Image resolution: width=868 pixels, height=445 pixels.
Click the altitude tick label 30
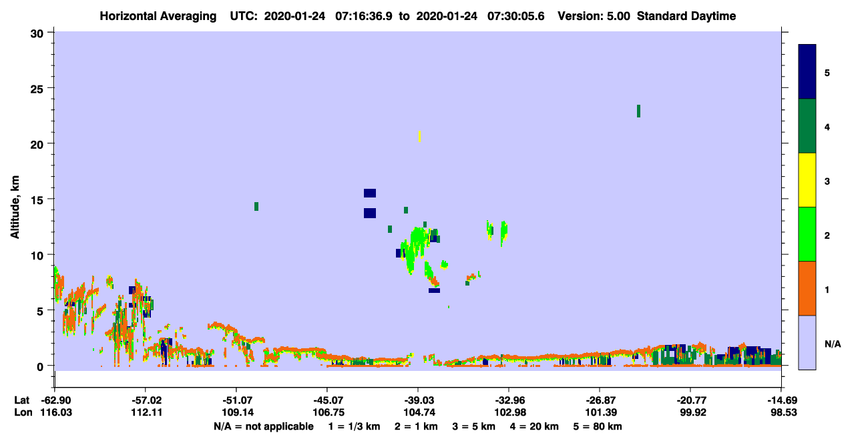(39, 33)
